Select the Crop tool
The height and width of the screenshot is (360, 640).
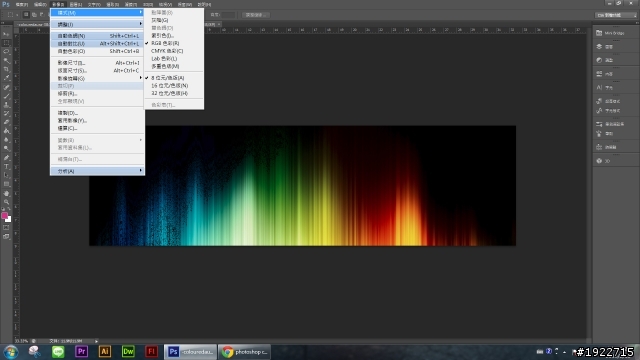coord(7,69)
